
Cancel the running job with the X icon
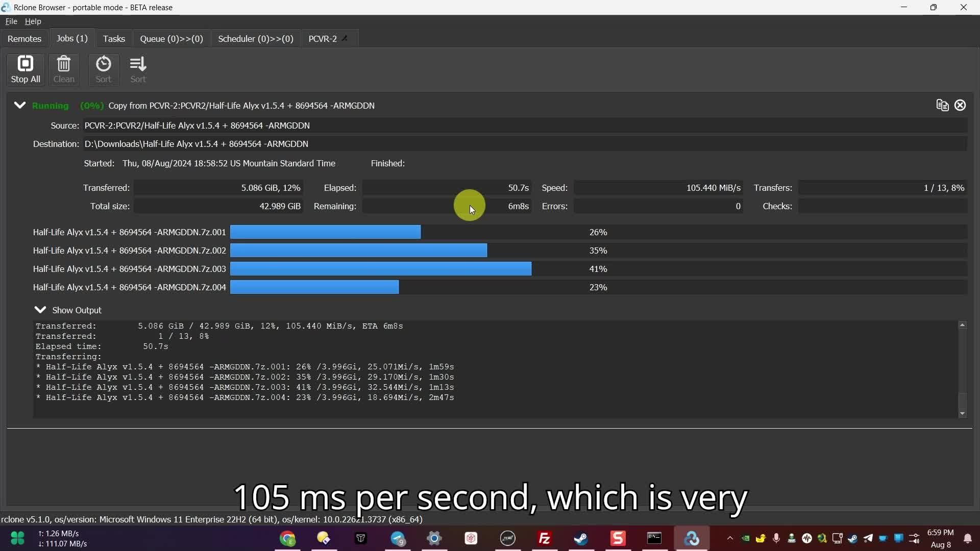[x=960, y=105]
